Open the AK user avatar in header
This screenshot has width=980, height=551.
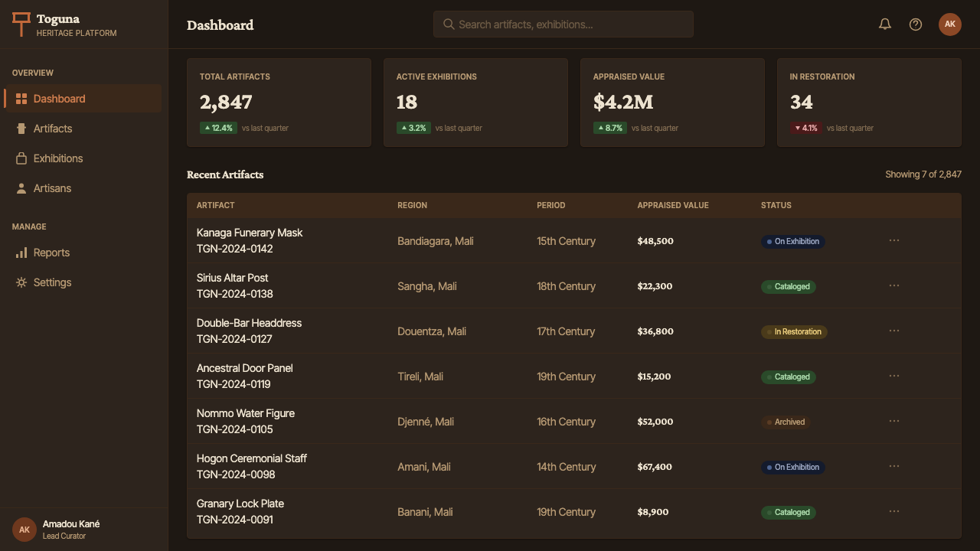pos(950,24)
